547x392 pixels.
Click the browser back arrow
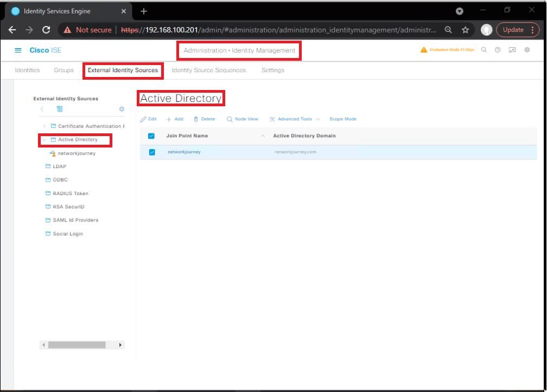pos(12,30)
